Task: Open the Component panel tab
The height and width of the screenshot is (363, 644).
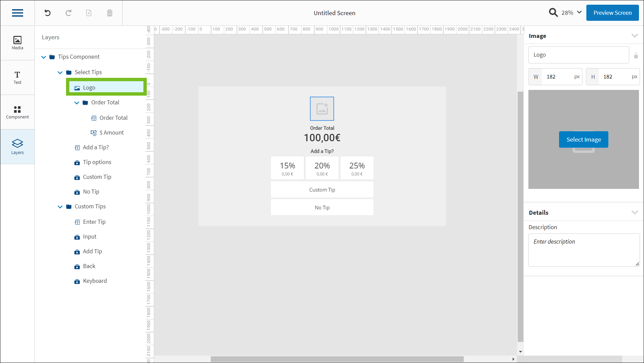Action: tap(17, 112)
